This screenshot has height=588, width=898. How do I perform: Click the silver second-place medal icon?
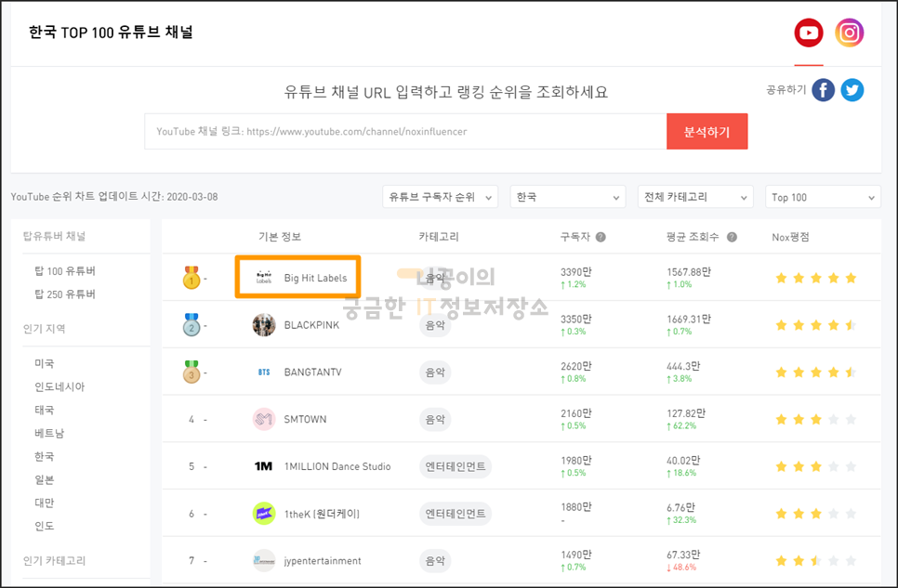point(191,324)
